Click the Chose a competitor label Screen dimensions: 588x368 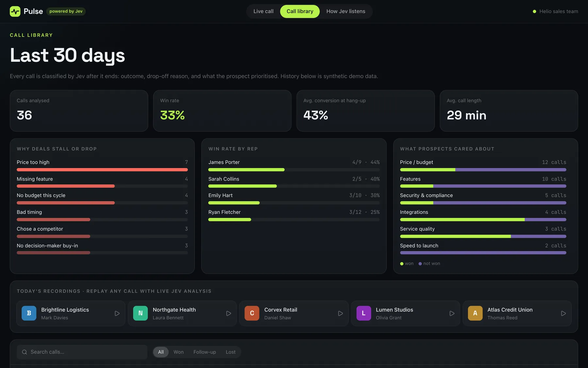[40, 229]
